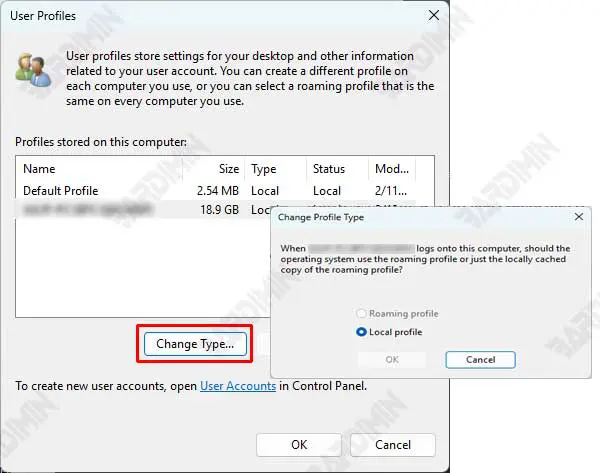Sort profiles by the Type column header
600x473 pixels.
pos(276,169)
